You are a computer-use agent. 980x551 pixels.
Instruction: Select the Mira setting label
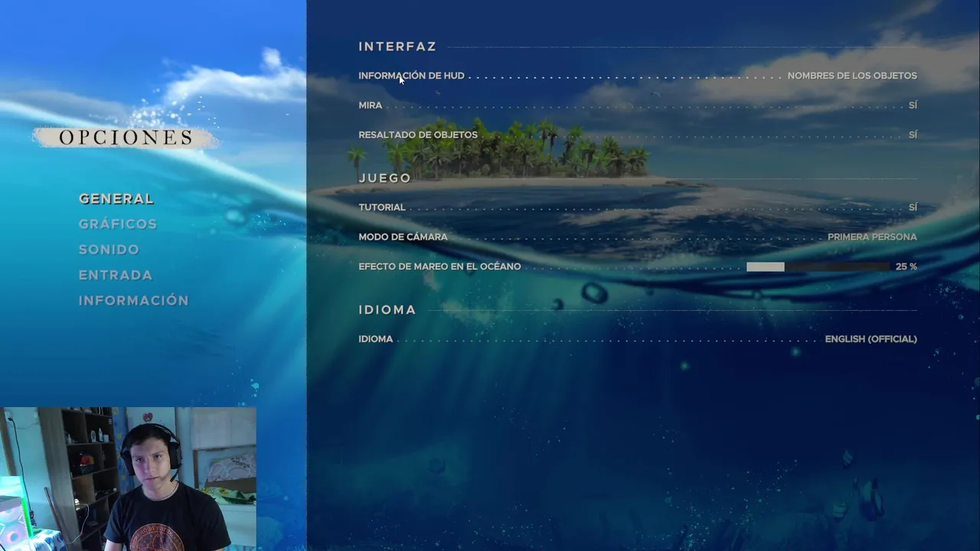click(x=370, y=106)
